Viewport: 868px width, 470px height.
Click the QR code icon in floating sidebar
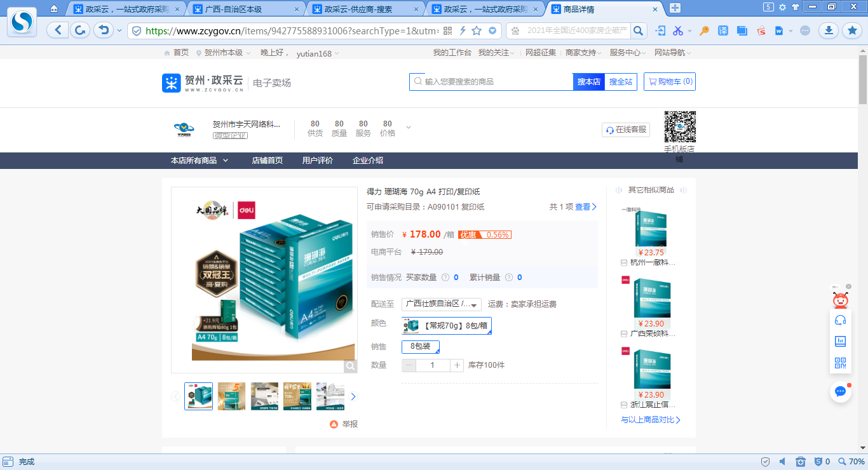840,363
